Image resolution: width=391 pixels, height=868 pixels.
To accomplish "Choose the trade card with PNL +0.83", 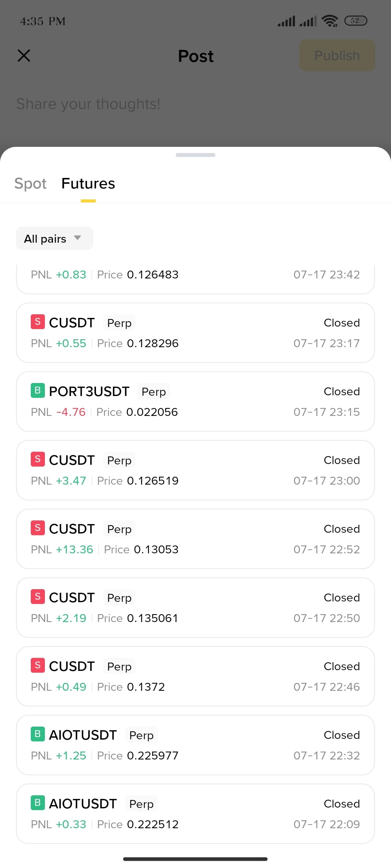I will click(195, 279).
